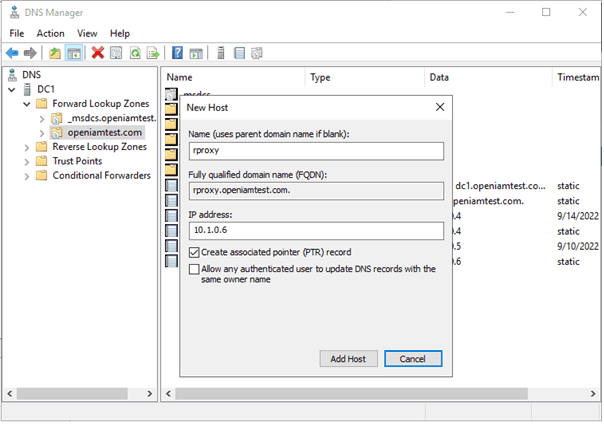Screen dimensions: 604x428
Task: Open the View menu
Action: [87, 33]
